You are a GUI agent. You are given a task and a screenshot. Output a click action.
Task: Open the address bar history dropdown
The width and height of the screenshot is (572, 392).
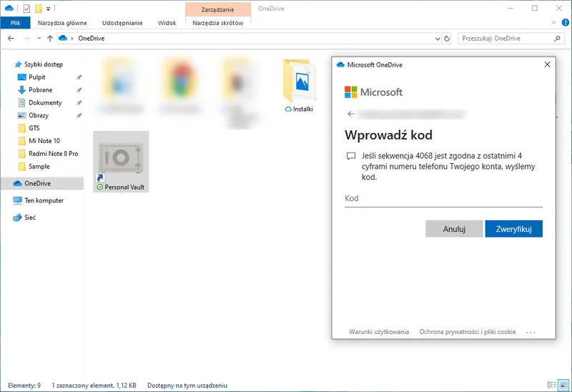(x=436, y=38)
